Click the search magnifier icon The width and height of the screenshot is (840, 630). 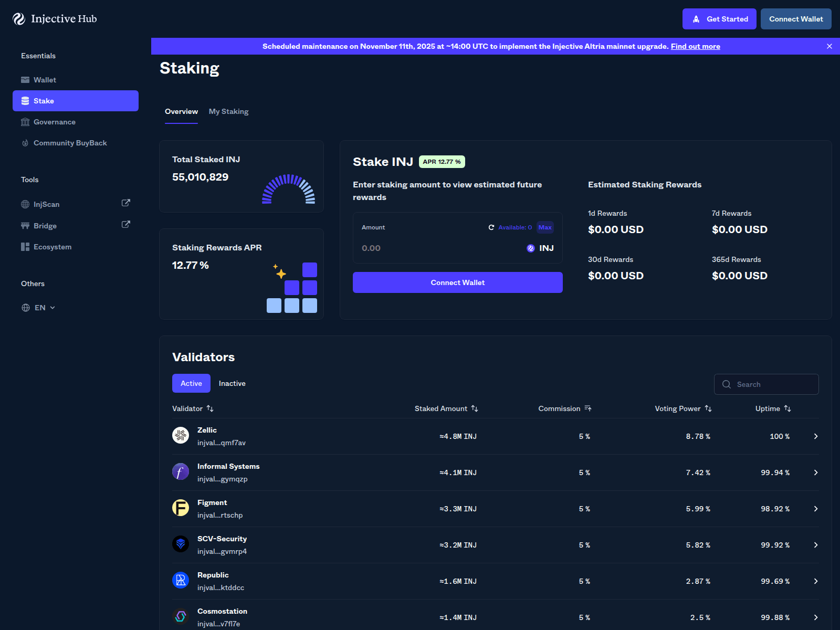point(727,384)
